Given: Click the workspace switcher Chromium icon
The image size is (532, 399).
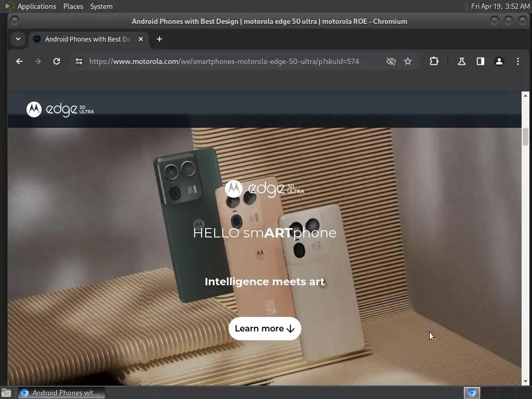Looking at the screenshot, I should [472, 393].
